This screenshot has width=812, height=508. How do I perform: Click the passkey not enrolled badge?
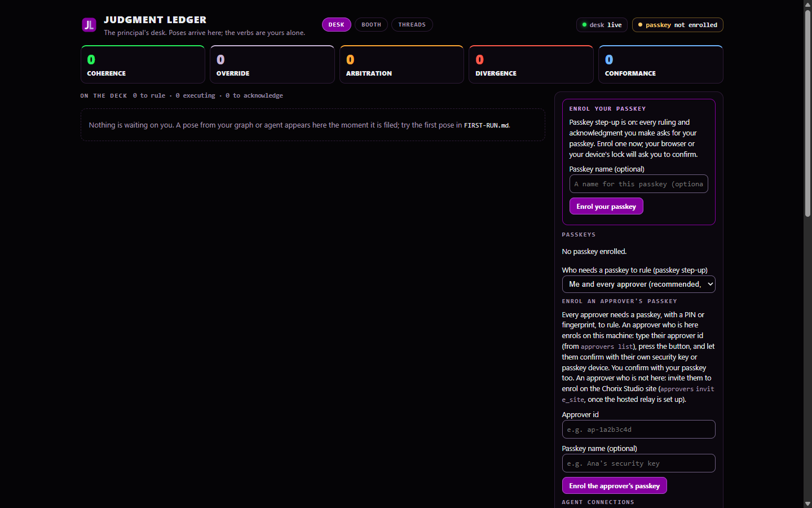click(x=678, y=25)
